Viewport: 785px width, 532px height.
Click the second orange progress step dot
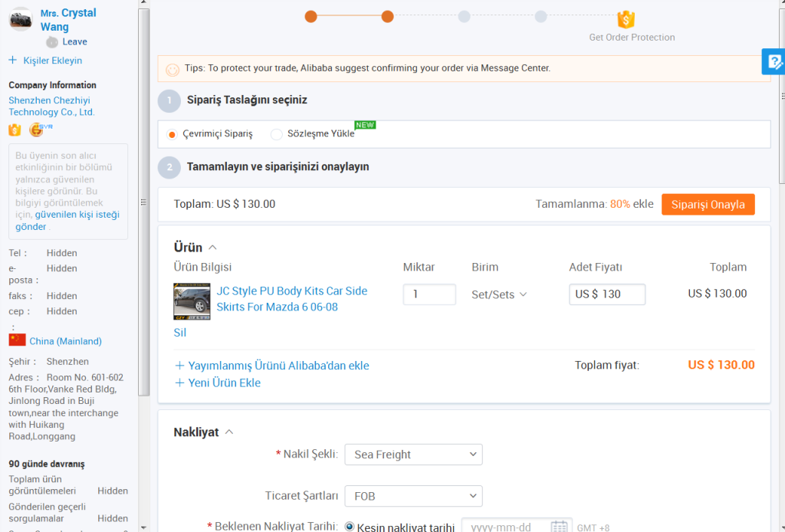point(387,17)
